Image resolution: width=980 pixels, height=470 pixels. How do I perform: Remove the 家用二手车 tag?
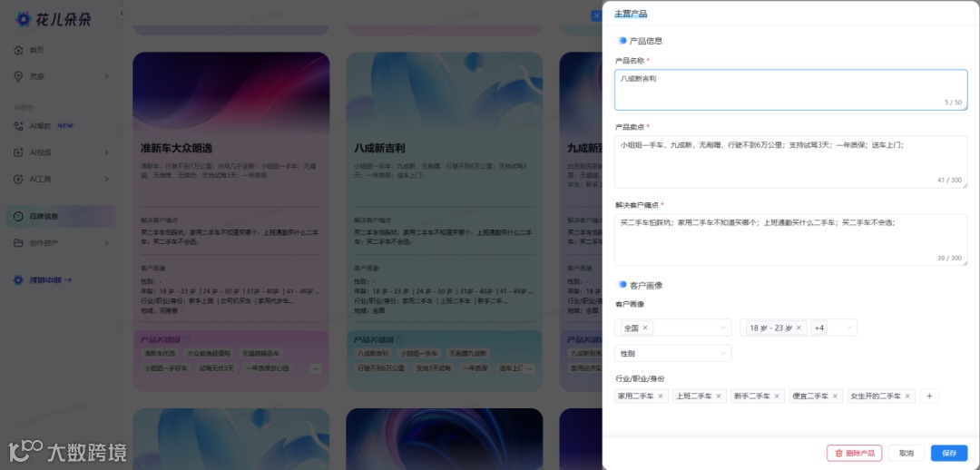[x=660, y=397]
